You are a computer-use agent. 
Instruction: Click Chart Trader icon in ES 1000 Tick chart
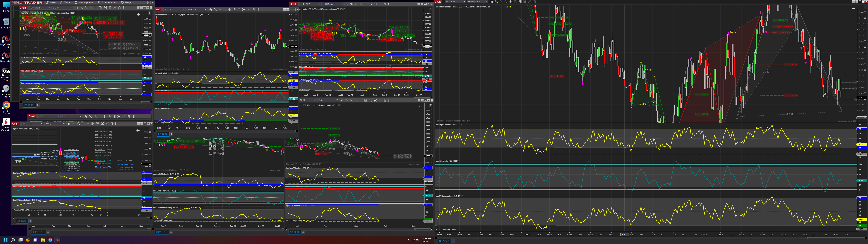tap(239, 9)
